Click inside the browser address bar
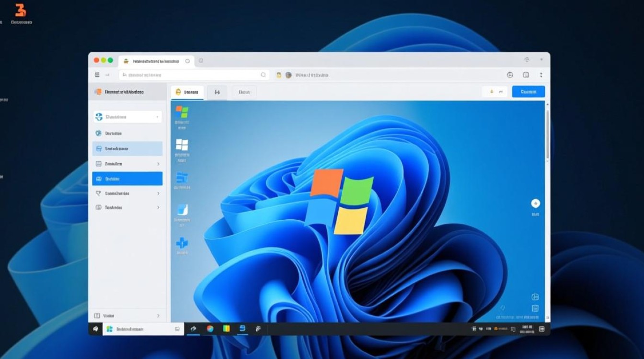Image resolution: width=644 pixels, height=359 pixels. tap(192, 75)
